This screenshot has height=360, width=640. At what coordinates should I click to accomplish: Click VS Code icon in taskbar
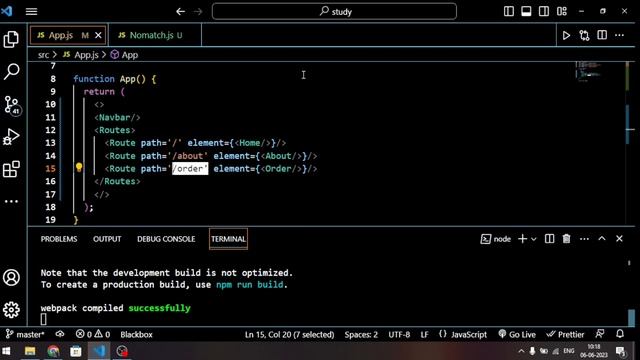99,351
